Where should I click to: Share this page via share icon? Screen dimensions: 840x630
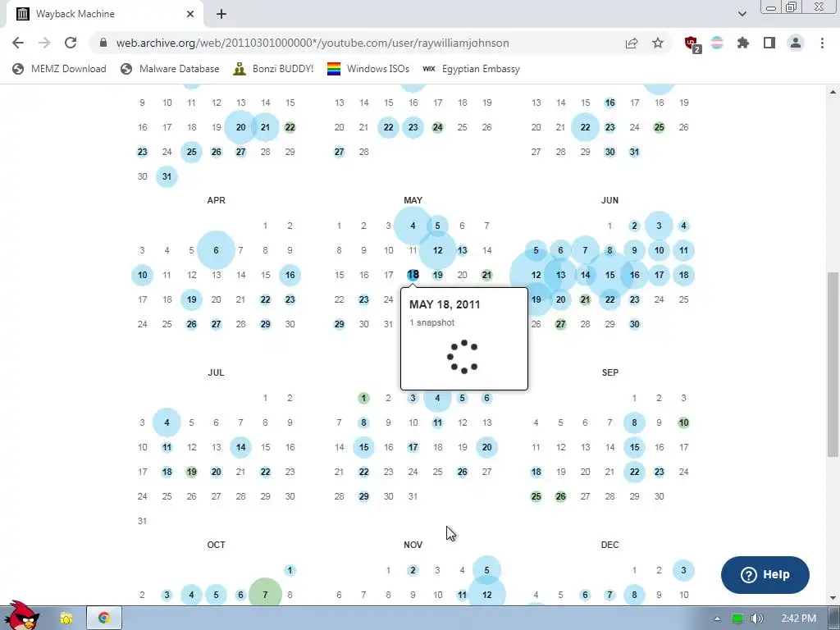(632, 43)
